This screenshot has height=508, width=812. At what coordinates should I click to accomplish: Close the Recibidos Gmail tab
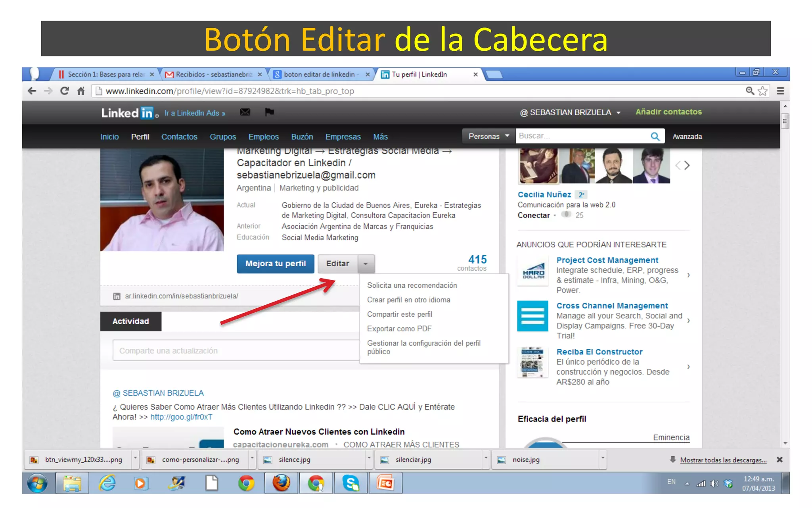(x=260, y=74)
